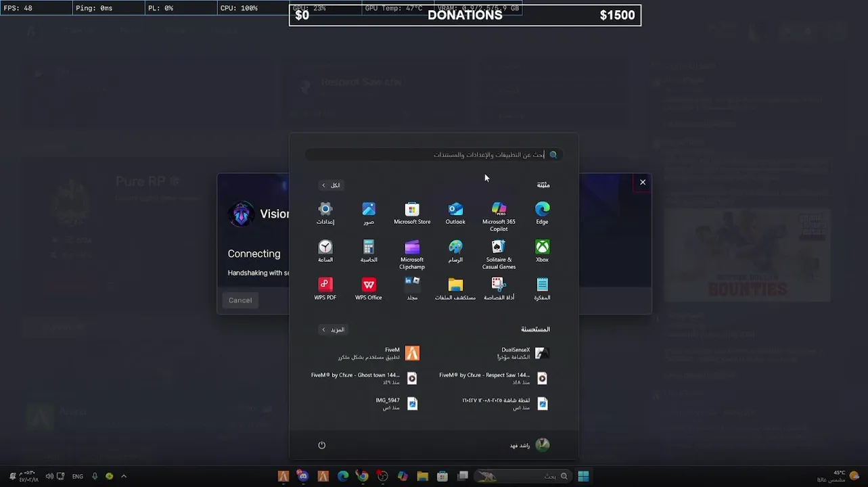Open File Explorer from the taskbar
Image resolution: width=868 pixels, height=487 pixels.
point(422,476)
